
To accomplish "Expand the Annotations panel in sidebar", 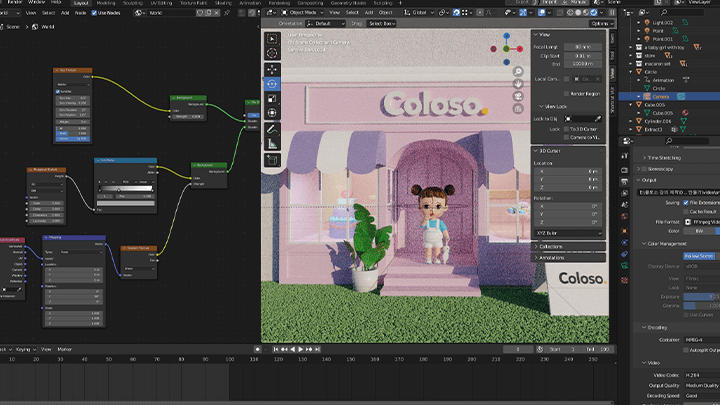I will [568, 258].
